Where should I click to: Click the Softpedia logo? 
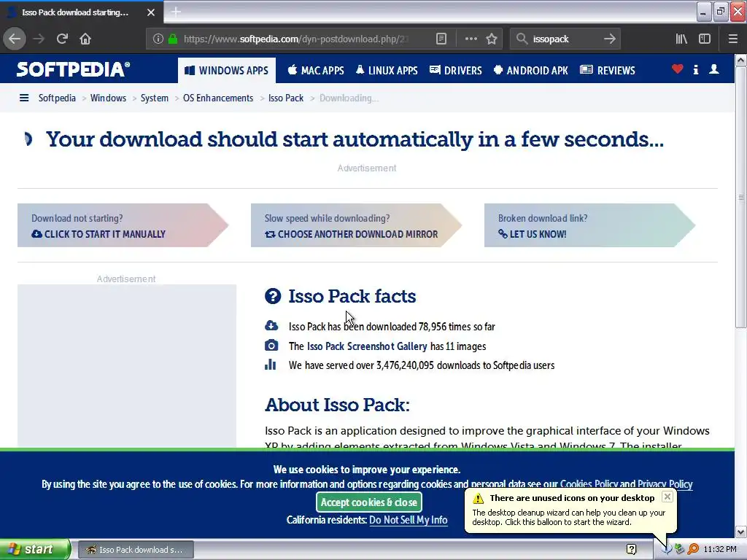(73, 69)
